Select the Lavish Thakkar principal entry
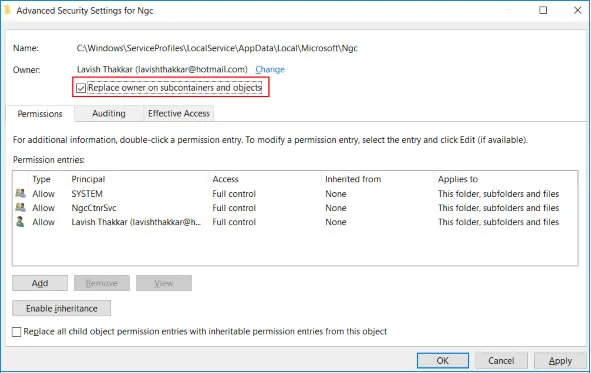 pos(295,222)
